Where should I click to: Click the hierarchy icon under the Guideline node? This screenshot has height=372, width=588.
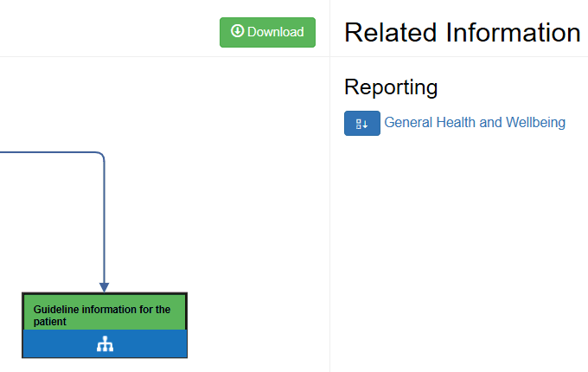[x=105, y=344]
